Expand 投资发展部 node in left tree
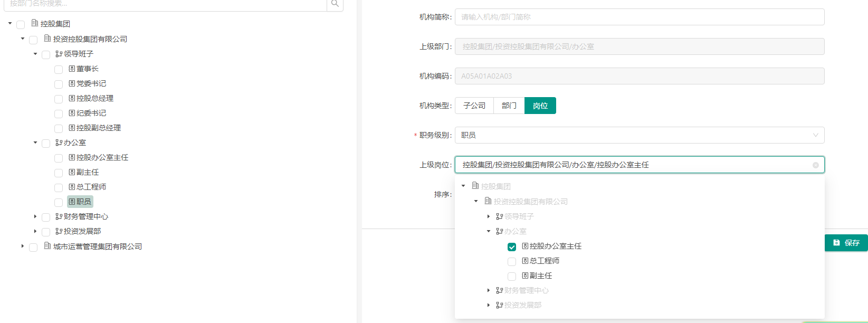 point(35,231)
